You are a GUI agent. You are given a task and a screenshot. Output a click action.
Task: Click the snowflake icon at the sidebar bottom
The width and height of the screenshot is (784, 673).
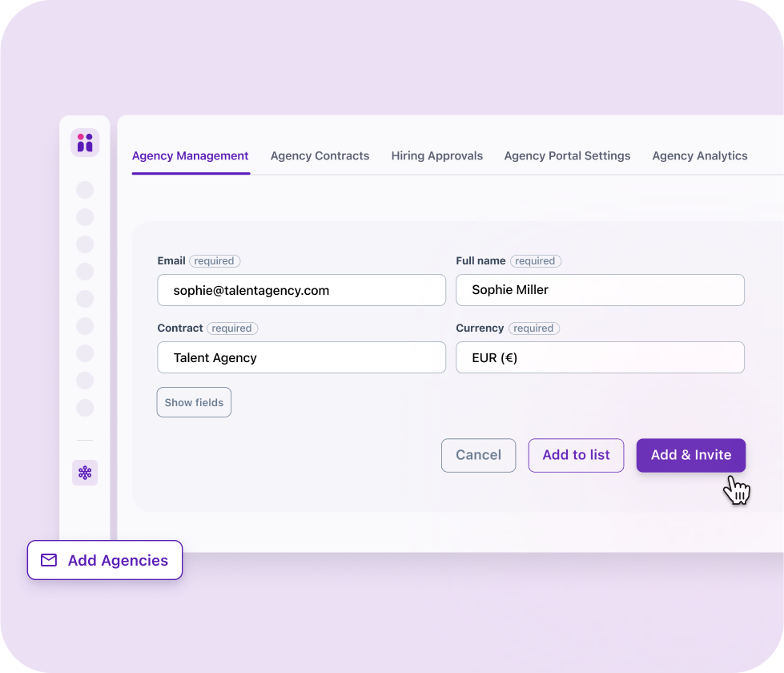pyautogui.click(x=85, y=473)
